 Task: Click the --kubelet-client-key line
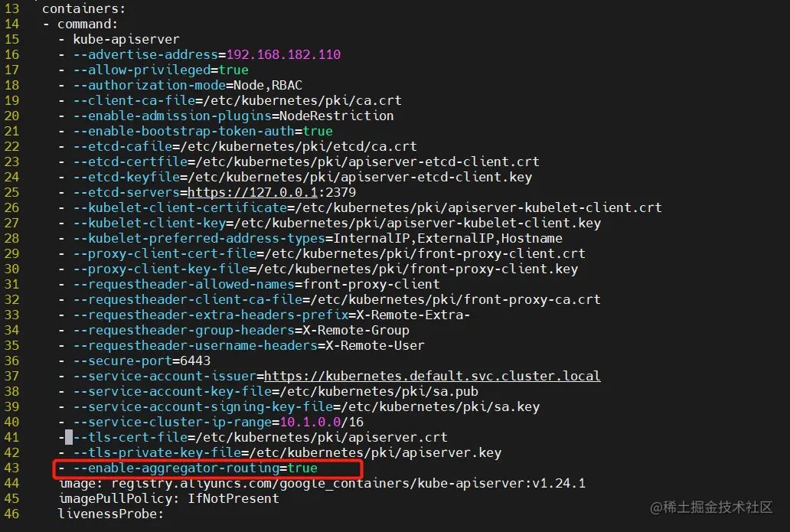(329, 223)
